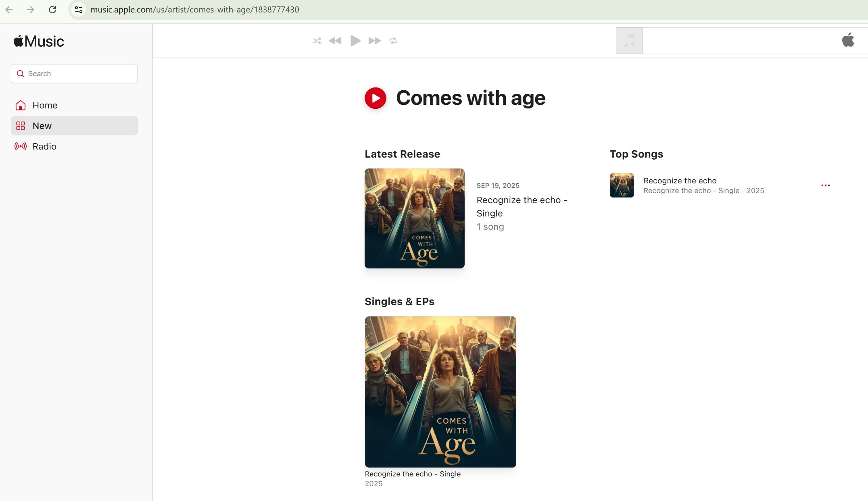Viewport: 868px width, 501px height.
Task: Toggle repeat mode on
Action: [x=393, y=41]
